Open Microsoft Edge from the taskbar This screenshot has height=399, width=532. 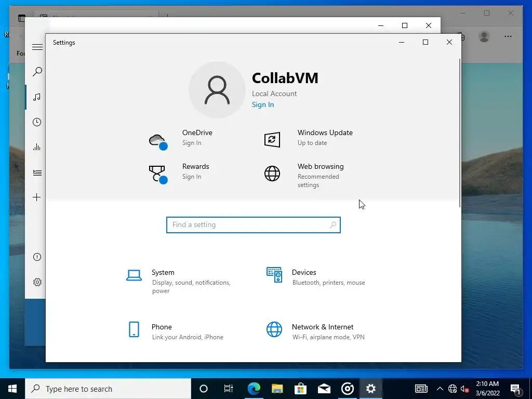[x=254, y=389]
